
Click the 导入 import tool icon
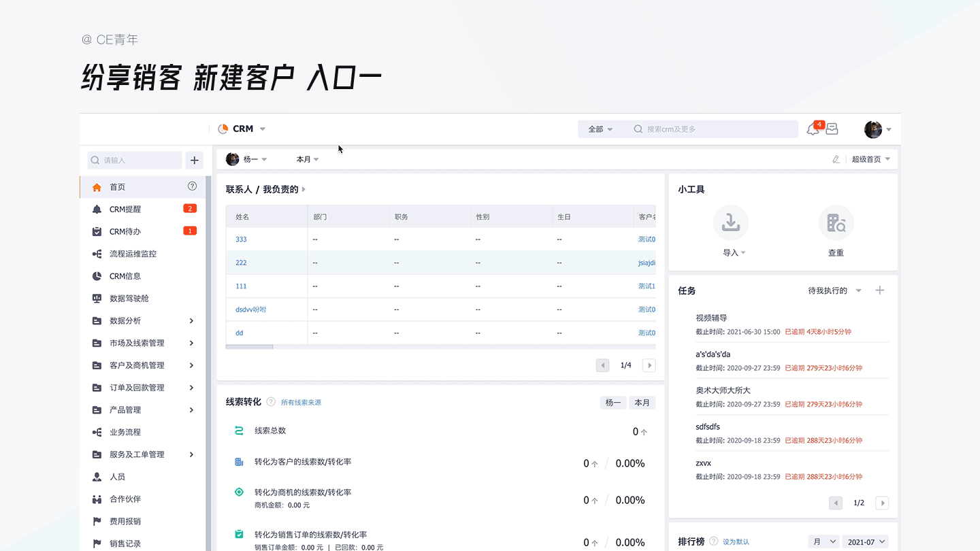[730, 222]
